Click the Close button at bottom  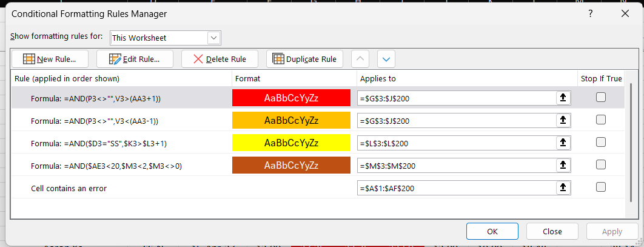tap(552, 231)
